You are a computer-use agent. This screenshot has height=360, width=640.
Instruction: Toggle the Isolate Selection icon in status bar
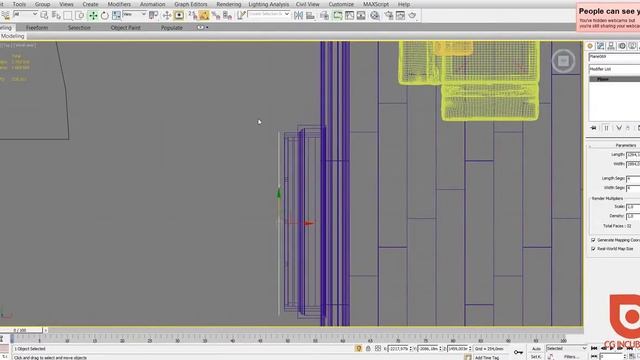click(x=358, y=349)
